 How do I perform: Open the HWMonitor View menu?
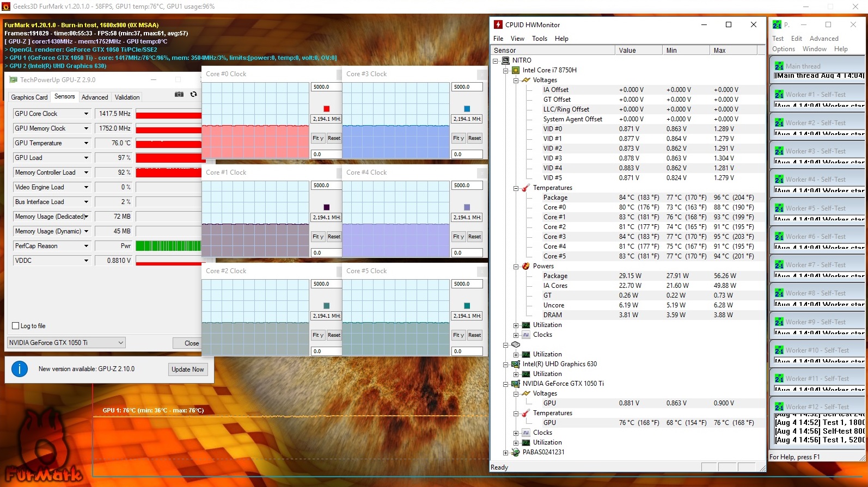(x=517, y=39)
